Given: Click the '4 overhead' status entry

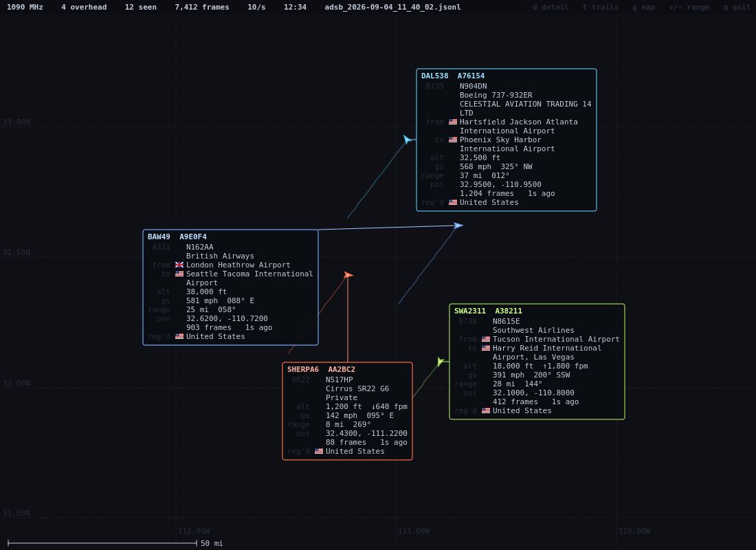Looking at the screenshot, I should pyautogui.click(x=84, y=8).
